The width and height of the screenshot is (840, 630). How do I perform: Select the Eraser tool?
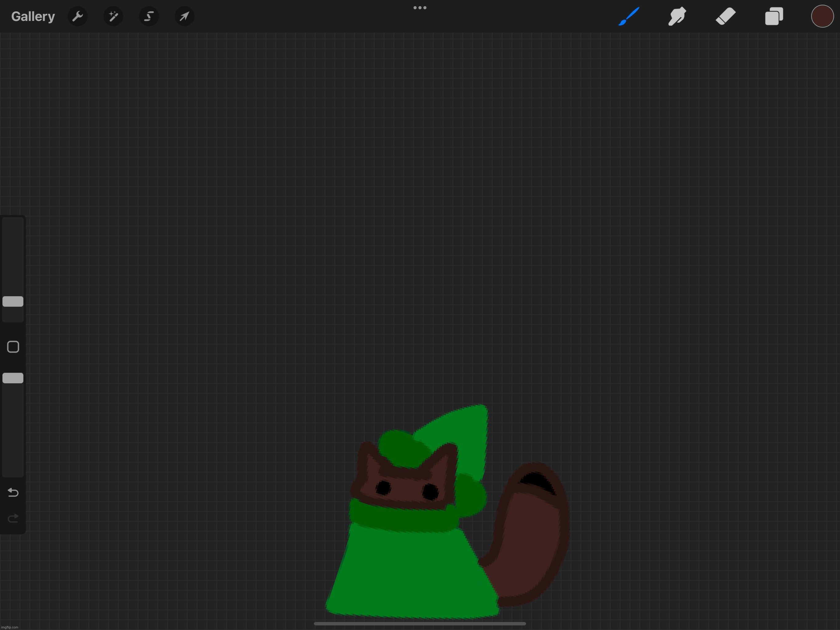coord(726,16)
